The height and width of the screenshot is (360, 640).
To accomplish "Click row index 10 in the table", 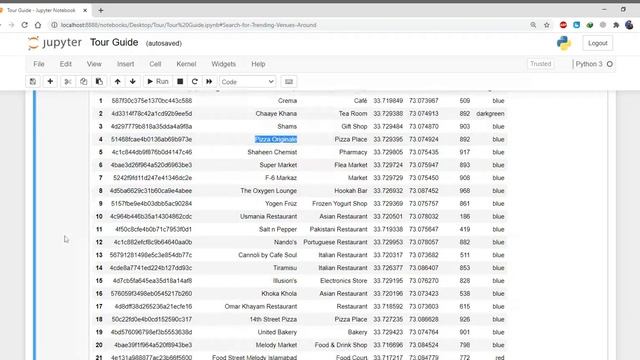I will coord(99,216).
